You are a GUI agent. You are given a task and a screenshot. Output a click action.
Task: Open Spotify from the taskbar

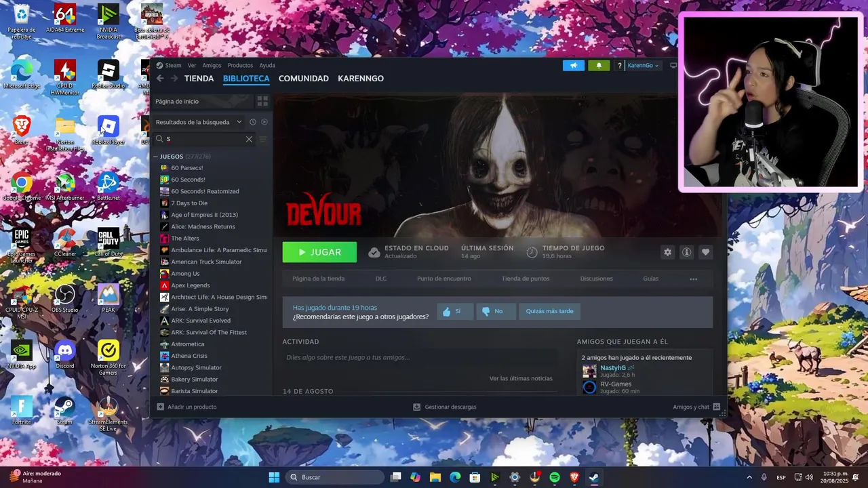tap(554, 477)
